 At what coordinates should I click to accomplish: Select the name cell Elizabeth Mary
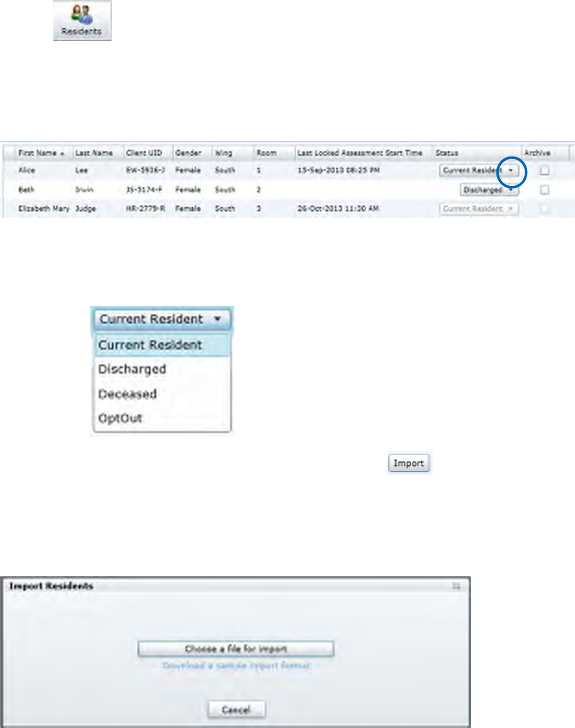(44, 209)
